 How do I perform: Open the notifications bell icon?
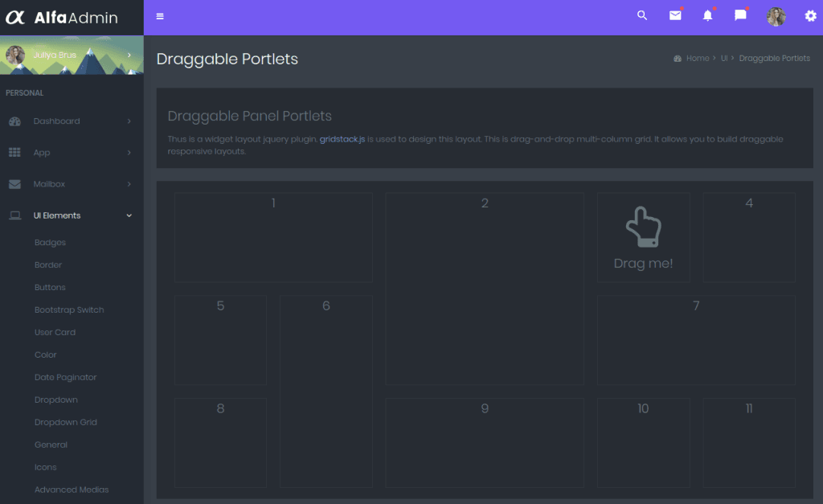(x=707, y=15)
